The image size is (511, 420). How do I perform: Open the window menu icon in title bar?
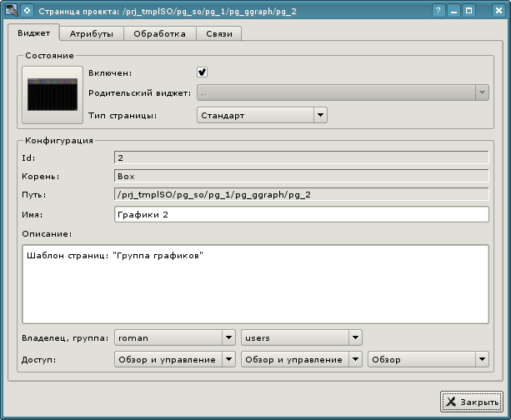[9, 12]
